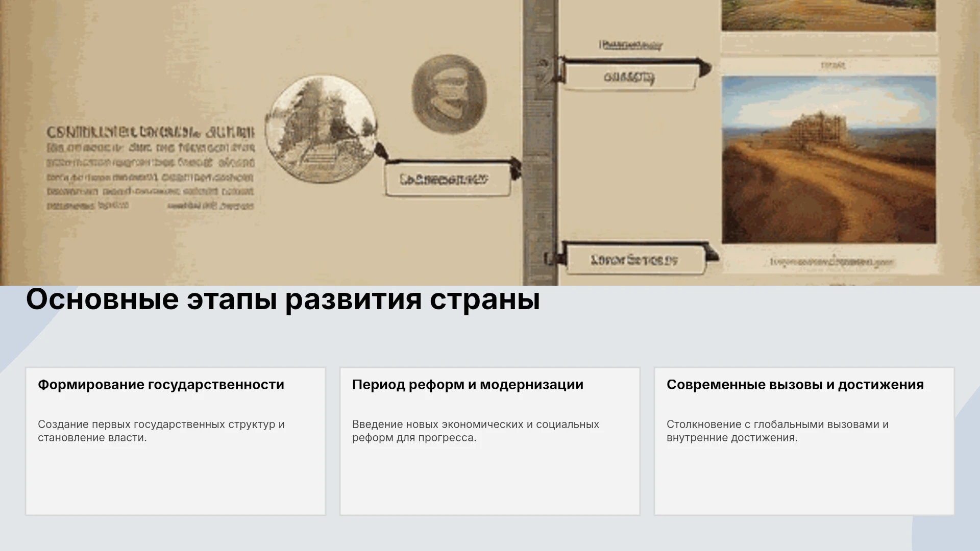
Task: Click the upper label tag right of timeline bar
Action: (x=631, y=77)
